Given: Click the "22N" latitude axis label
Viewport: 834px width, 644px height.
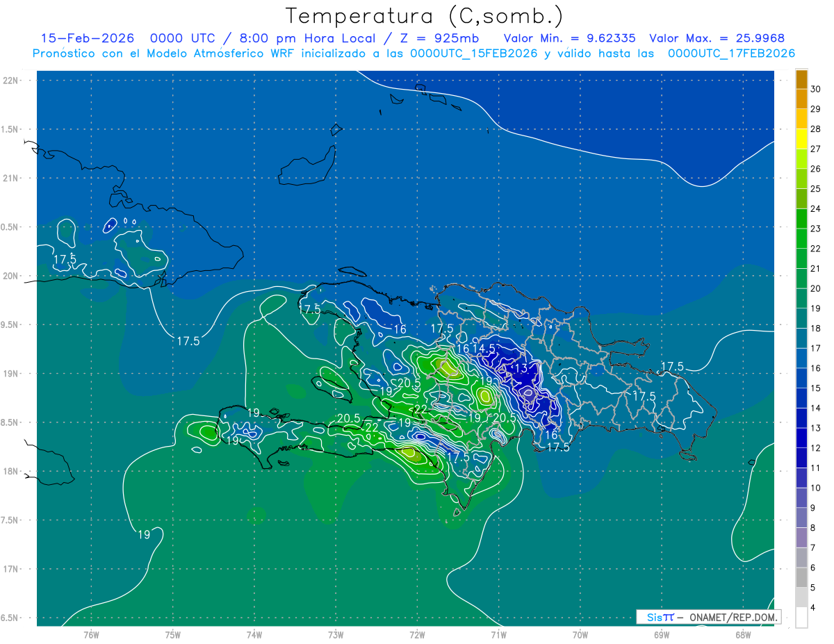Looking at the screenshot, I should click(x=12, y=80).
